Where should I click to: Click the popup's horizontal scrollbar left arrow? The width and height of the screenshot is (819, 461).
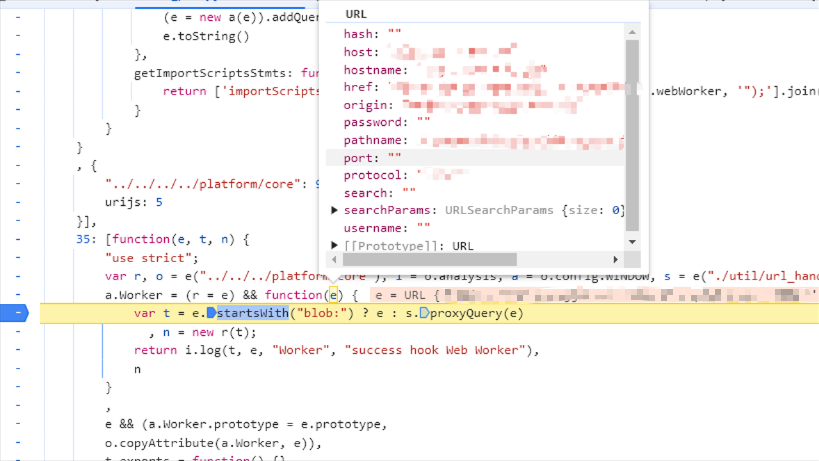click(329, 260)
